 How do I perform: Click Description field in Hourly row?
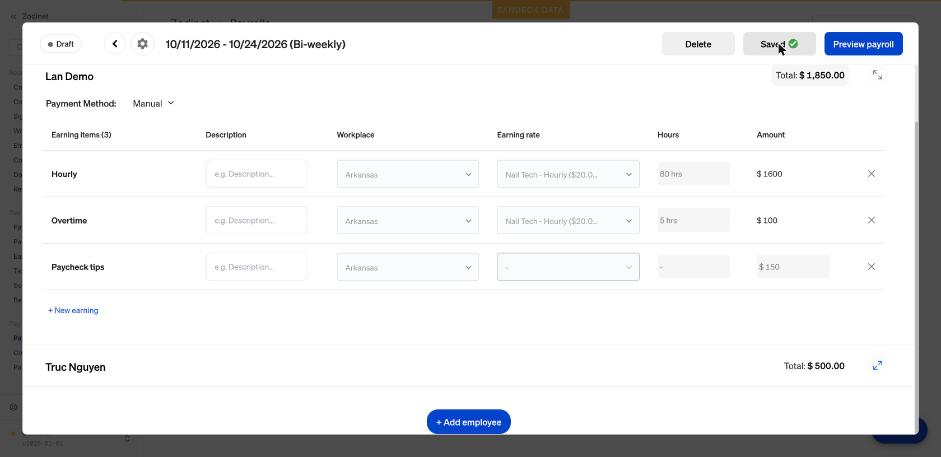pos(256,174)
